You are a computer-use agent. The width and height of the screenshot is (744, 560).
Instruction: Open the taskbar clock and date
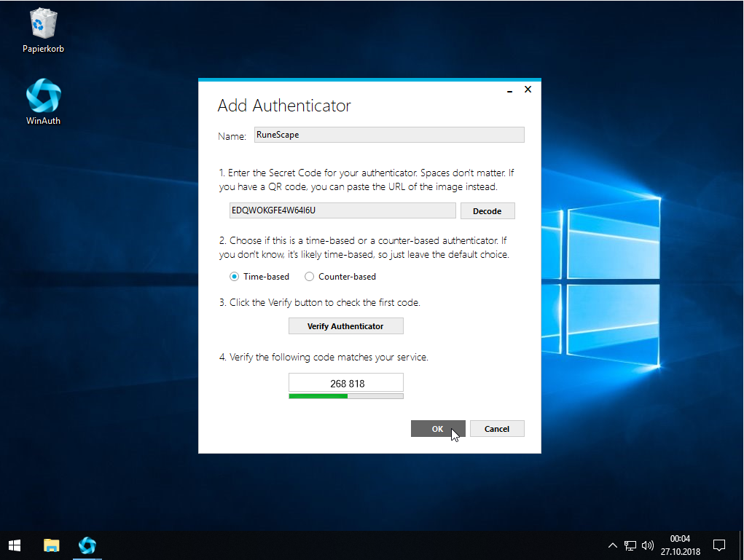point(679,545)
